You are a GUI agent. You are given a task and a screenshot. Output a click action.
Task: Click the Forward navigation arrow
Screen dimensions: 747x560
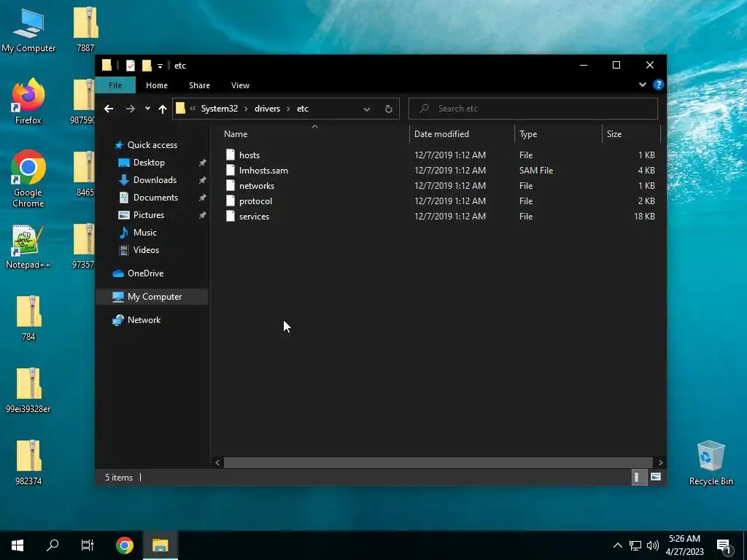pyautogui.click(x=130, y=109)
